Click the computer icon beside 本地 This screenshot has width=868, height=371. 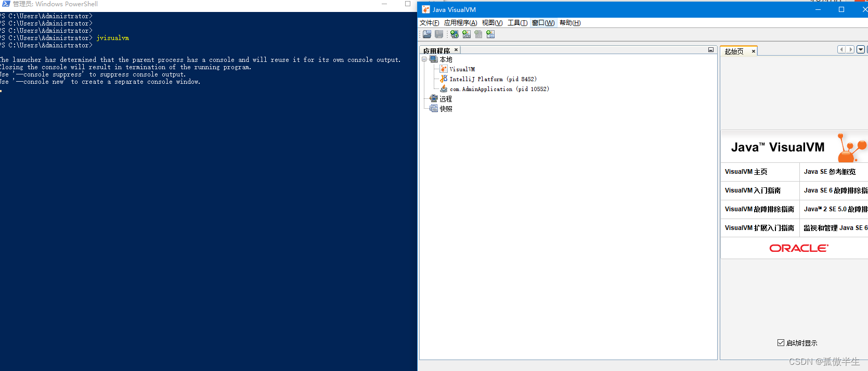434,59
